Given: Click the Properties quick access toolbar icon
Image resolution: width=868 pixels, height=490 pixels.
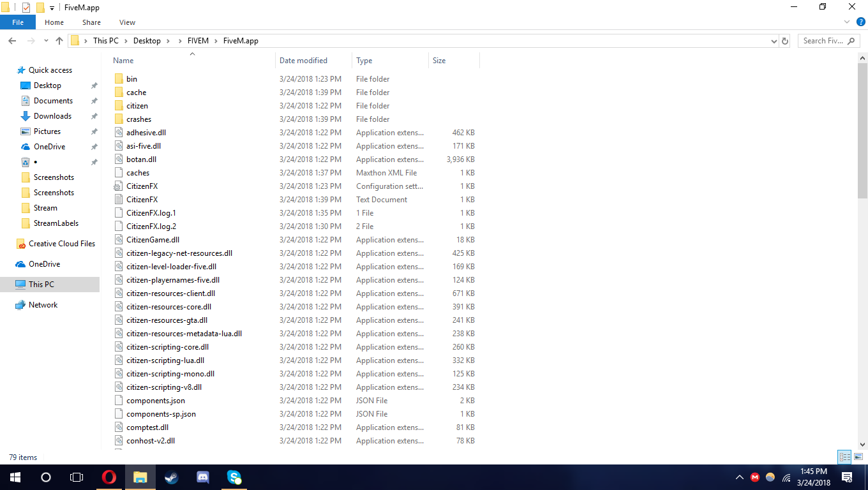Looking at the screenshot, I should (x=26, y=7).
